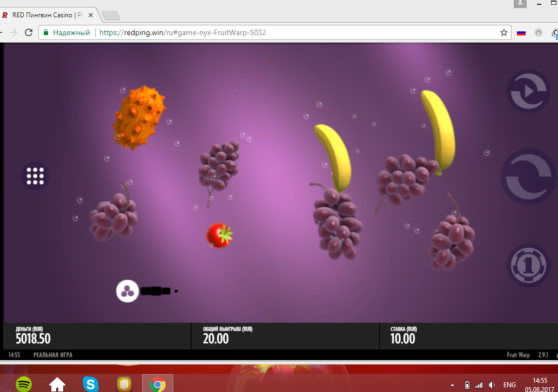Screen dimensions: 558x392
Task: Click the orange spiky kiwano fruit
Action: pyautogui.click(x=139, y=117)
